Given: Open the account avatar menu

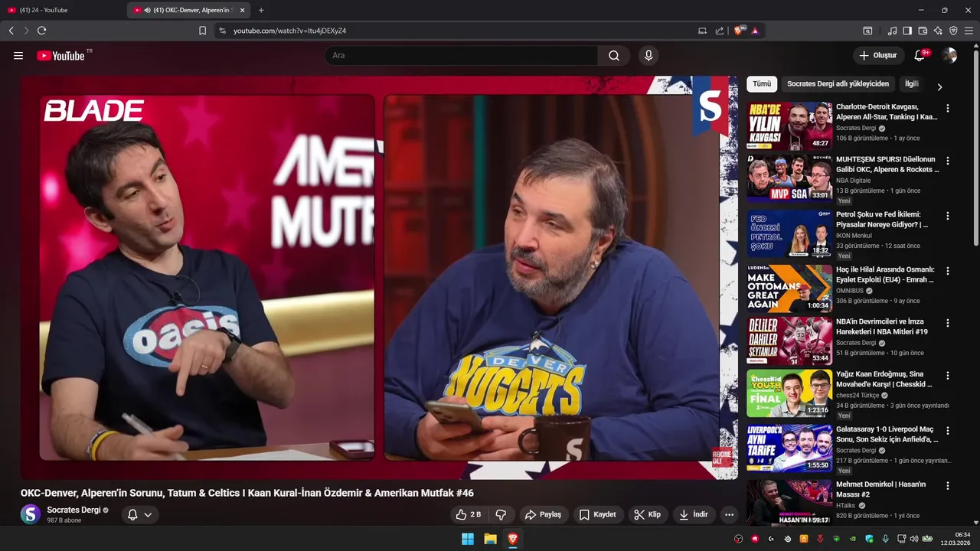Looking at the screenshot, I should point(949,55).
